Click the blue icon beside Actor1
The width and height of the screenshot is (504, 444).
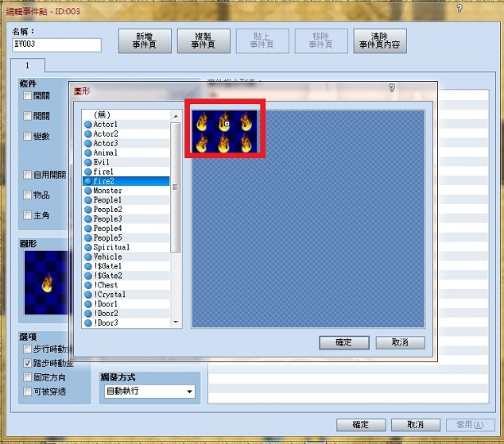[x=88, y=125]
